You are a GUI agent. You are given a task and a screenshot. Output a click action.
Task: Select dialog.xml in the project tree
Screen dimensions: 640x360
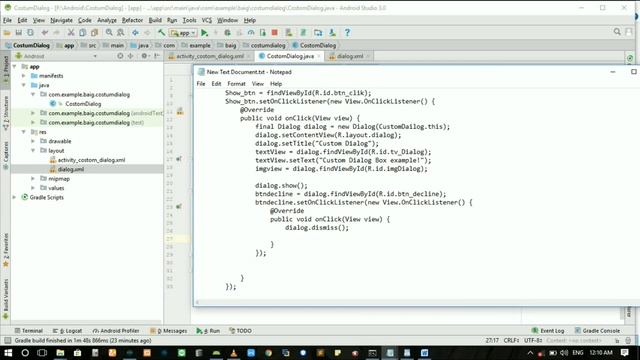(x=71, y=169)
